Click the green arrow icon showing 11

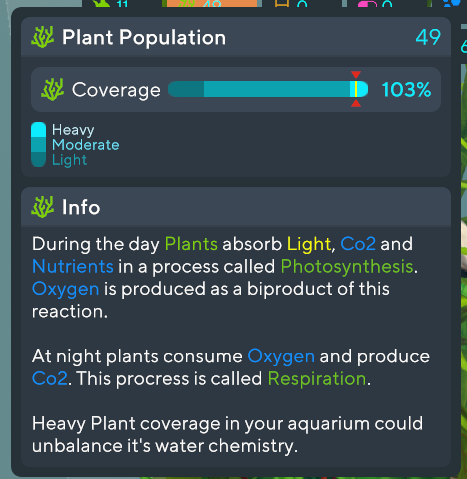[x=103, y=3]
